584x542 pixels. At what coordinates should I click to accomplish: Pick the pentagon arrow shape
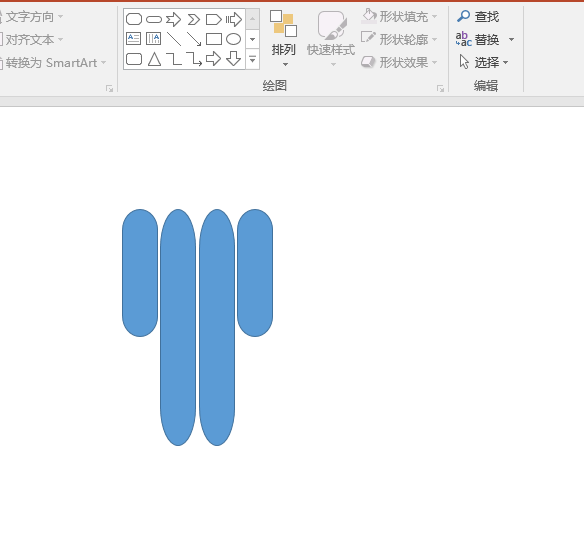point(214,19)
